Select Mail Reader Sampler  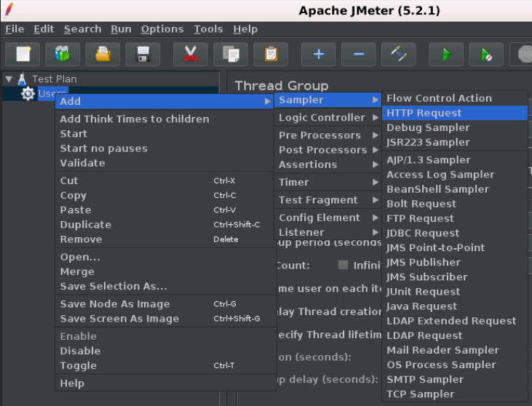(x=455, y=349)
